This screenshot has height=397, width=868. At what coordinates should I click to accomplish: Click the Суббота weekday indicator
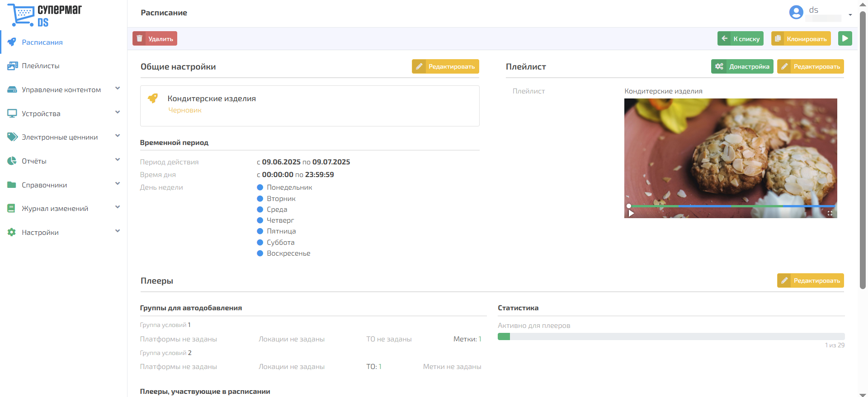[x=260, y=243]
